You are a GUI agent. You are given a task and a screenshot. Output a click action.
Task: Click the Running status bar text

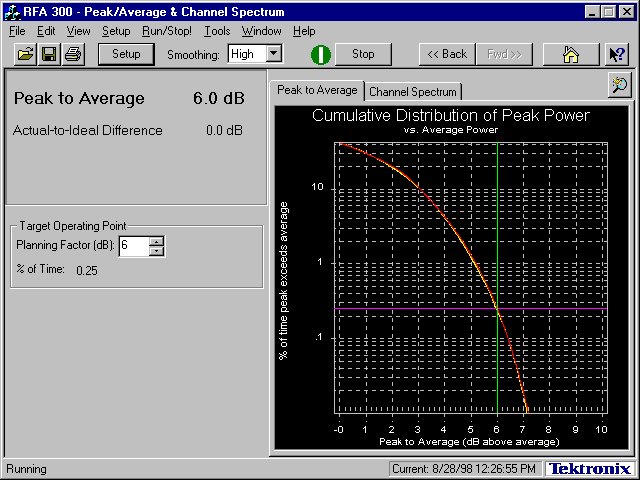[27, 469]
